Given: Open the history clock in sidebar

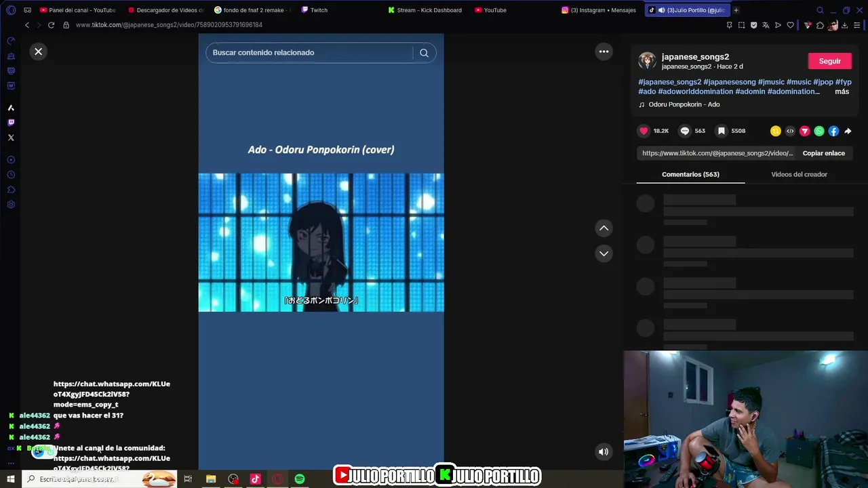Looking at the screenshot, I should coord(11,175).
